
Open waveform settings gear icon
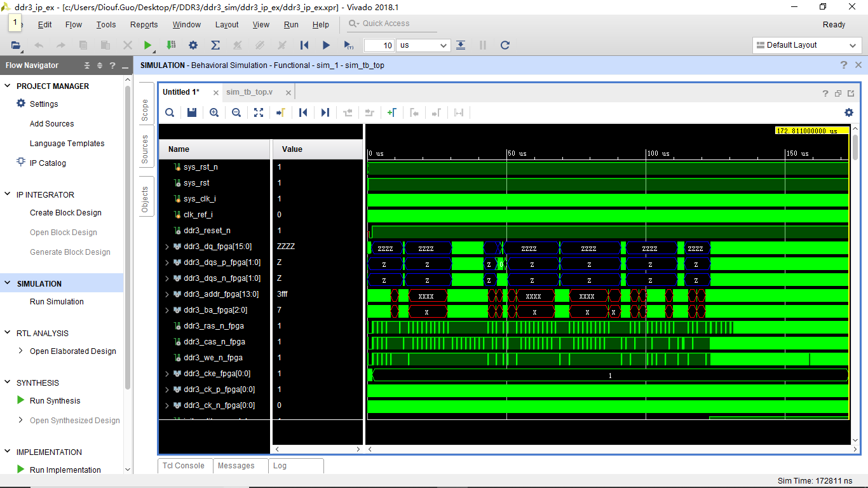click(849, 112)
